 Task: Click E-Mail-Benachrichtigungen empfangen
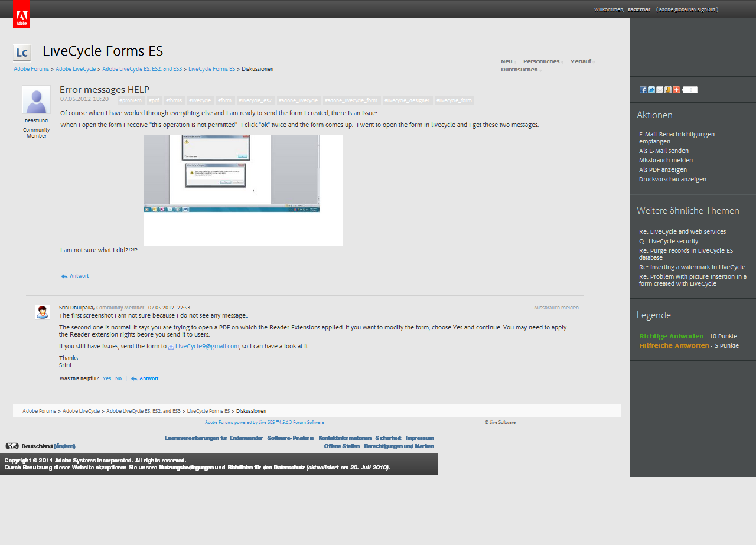677,138
